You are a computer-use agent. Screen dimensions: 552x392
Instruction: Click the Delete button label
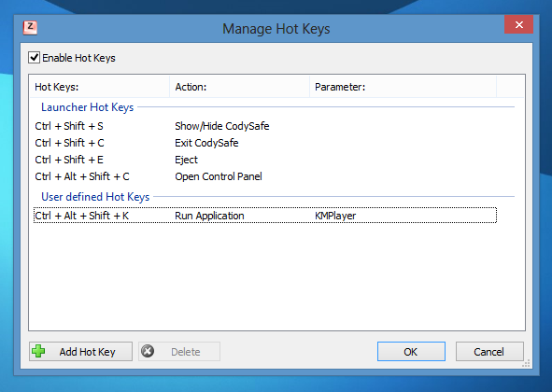point(186,352)
